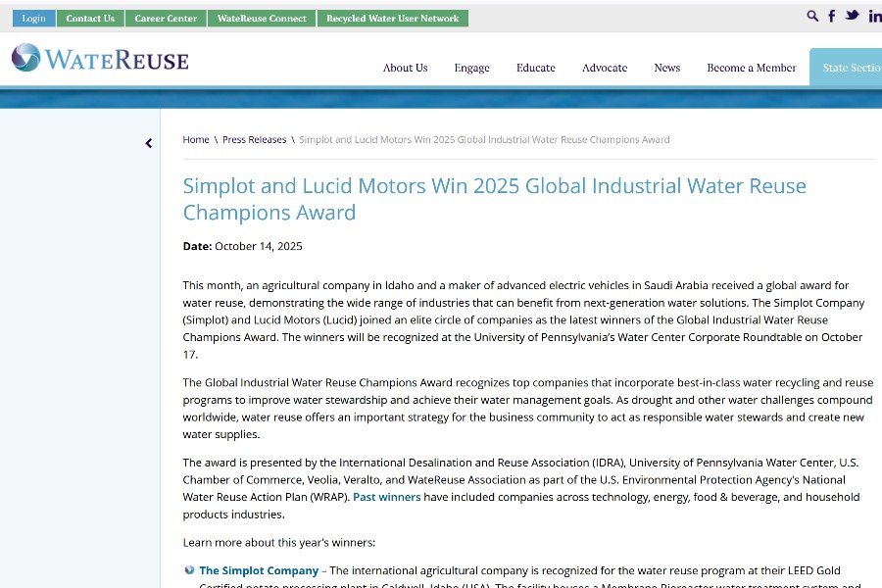Collapse the sidebar with left arrow

149,143
